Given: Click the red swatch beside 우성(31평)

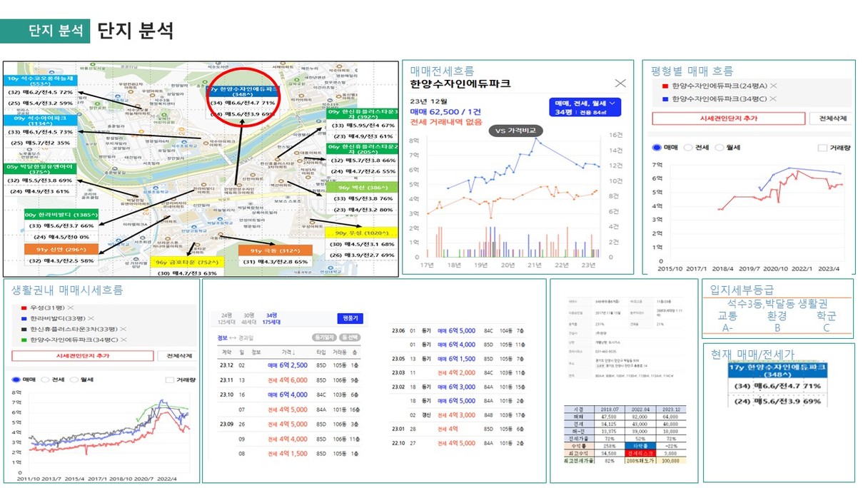Looking at the screenshot, I should pyautogui.click(x=24, y=307).
